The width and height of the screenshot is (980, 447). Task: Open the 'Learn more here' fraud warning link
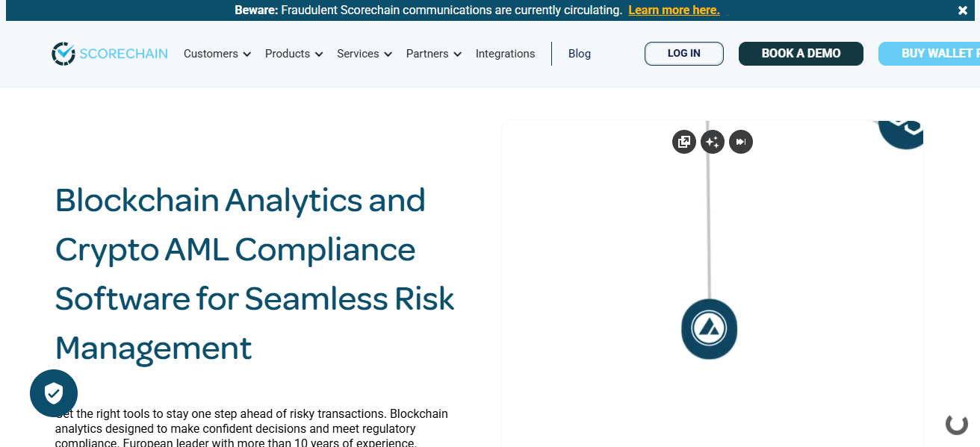[x=673, y=10]
